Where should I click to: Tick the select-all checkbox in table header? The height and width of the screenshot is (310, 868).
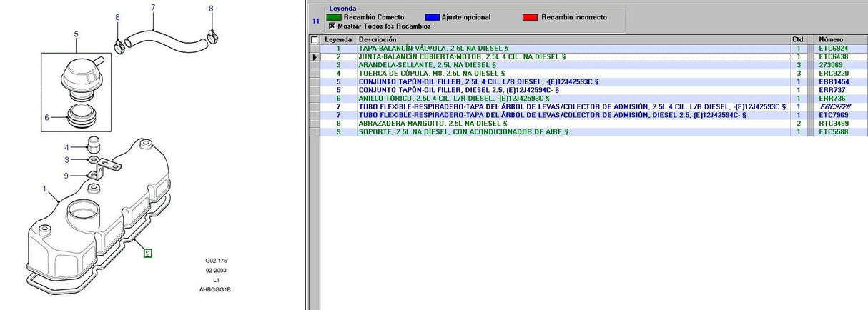tap(315, 40)
